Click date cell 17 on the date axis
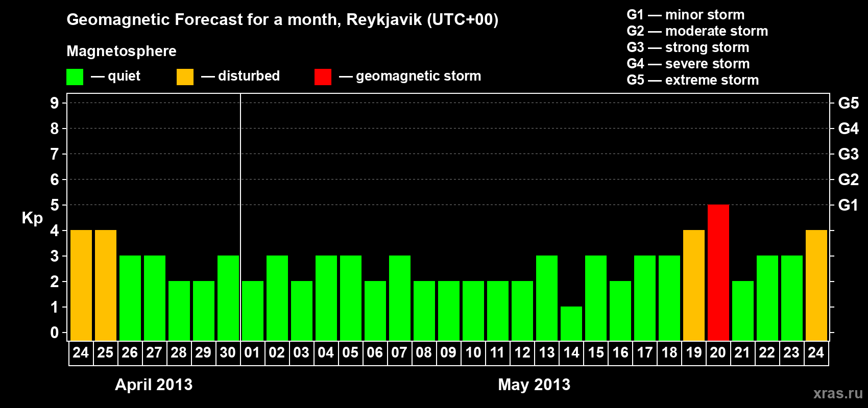 tap(645, 353)
